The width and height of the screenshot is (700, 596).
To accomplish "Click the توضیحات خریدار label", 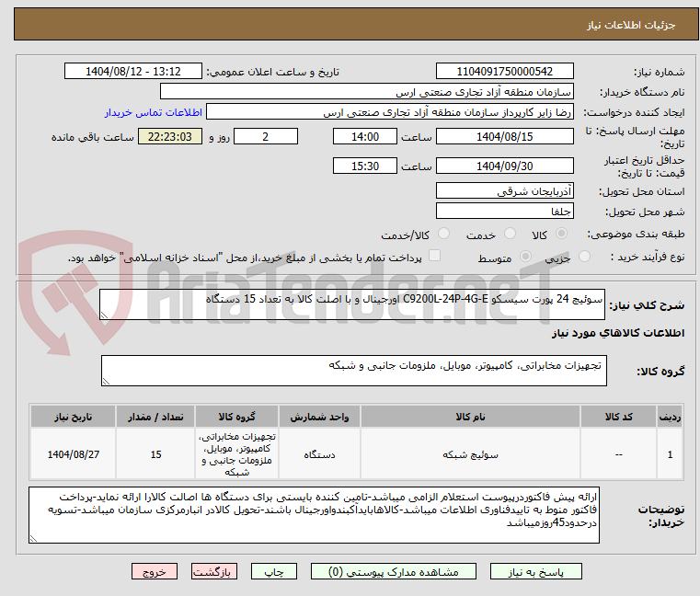I will (x=661, y=516).
